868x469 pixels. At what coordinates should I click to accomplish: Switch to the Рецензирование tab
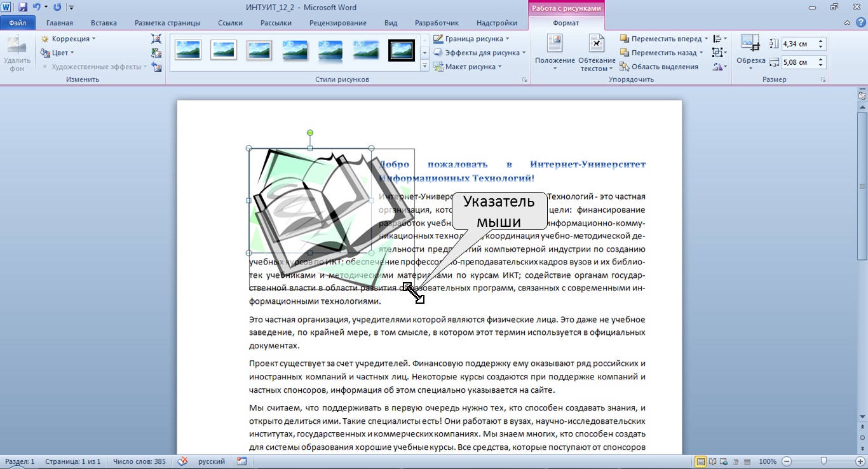pyautogui.click(x=338, y=23)
